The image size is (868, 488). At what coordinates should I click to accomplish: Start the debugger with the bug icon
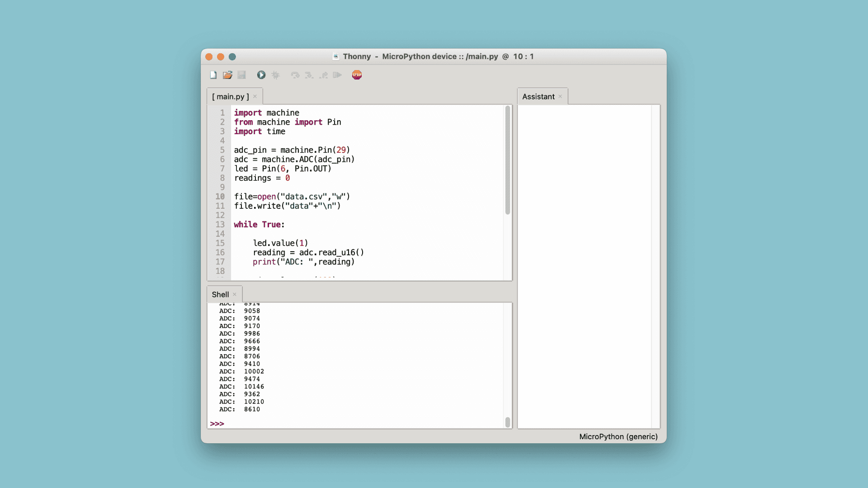coord(276,75)
